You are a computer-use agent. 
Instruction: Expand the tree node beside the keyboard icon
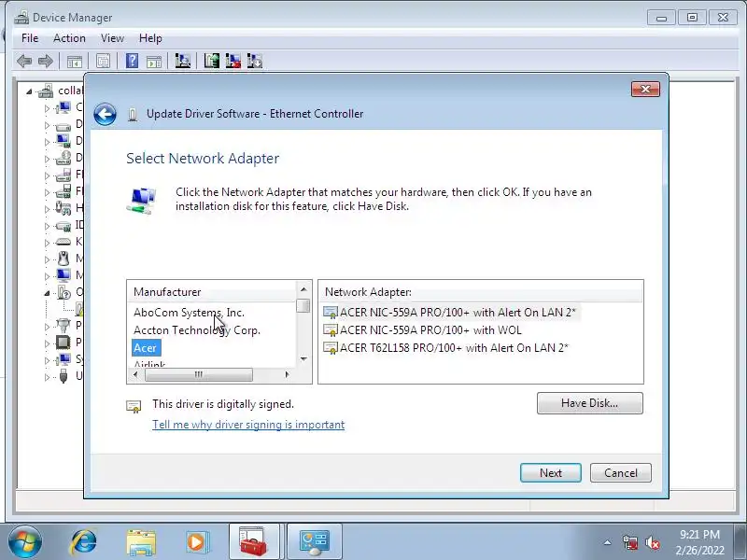click(47, 243)
